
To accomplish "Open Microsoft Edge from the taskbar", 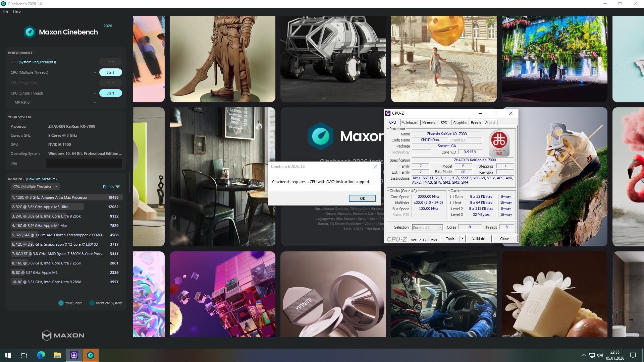I will (x=41, y=355).
